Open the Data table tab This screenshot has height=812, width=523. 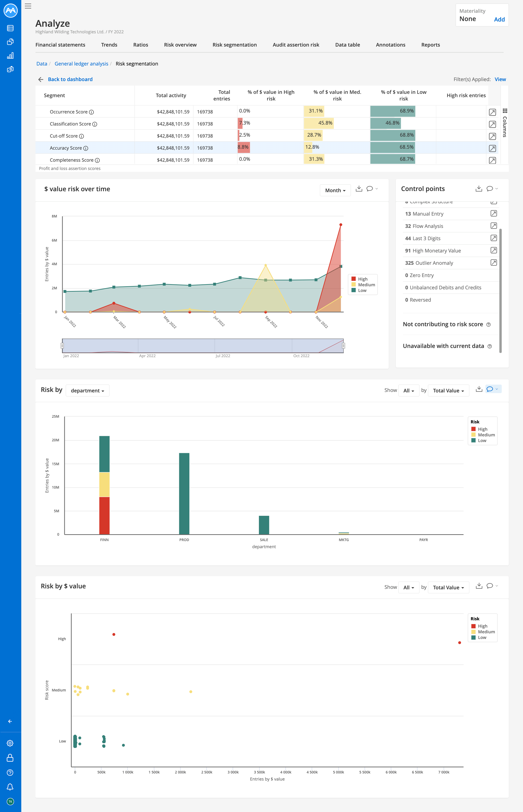[347, 45]
